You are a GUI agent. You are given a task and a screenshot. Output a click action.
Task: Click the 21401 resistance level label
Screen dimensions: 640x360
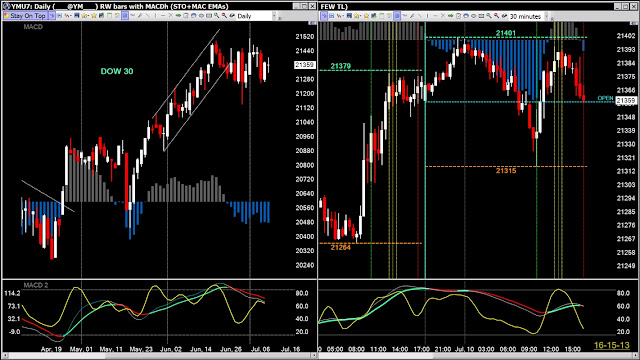(x=506, y=33)
